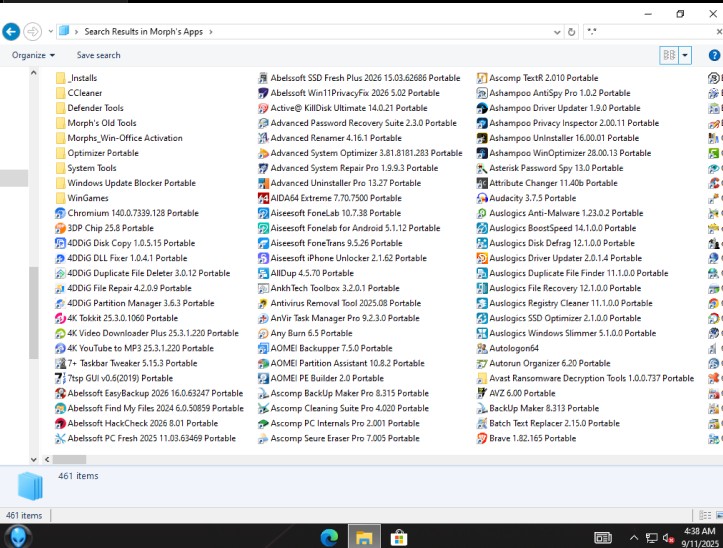Open Microsoft Edge from the taskbar
The image size is (723, 548).
[x=329, y=537]
